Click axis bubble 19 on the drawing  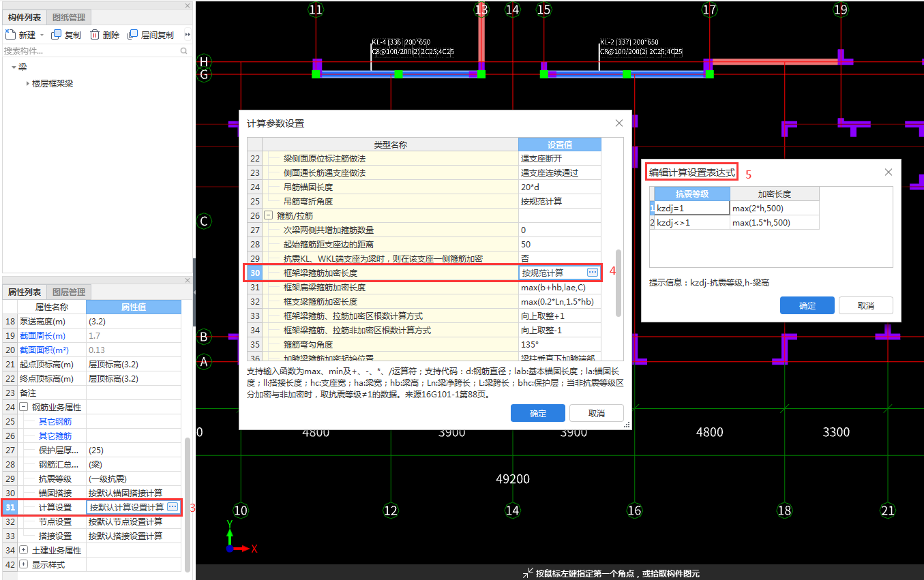click(x=840, y=10)
